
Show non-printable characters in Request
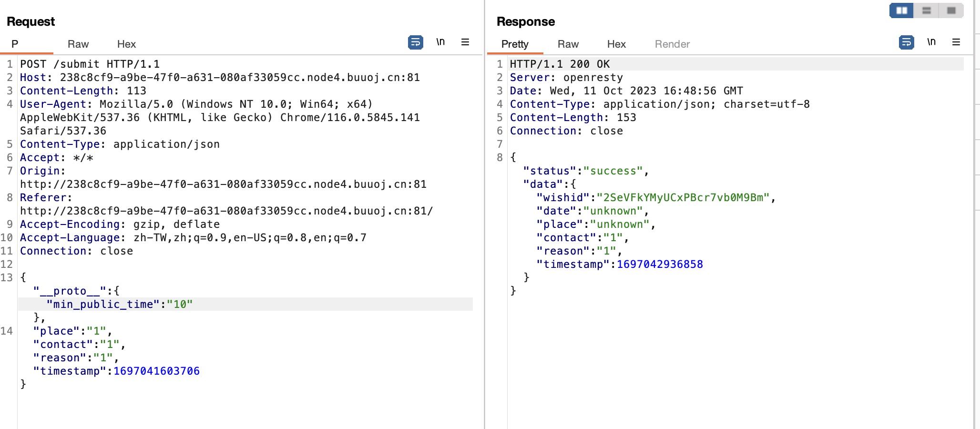[440, 42]
